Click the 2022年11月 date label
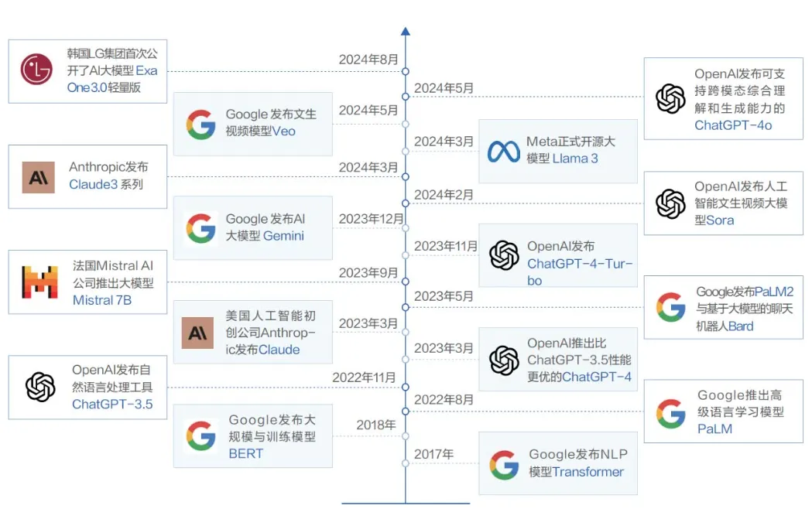Image resolution: width=812 pixels, height=519 pixels. tap(364, 377)
